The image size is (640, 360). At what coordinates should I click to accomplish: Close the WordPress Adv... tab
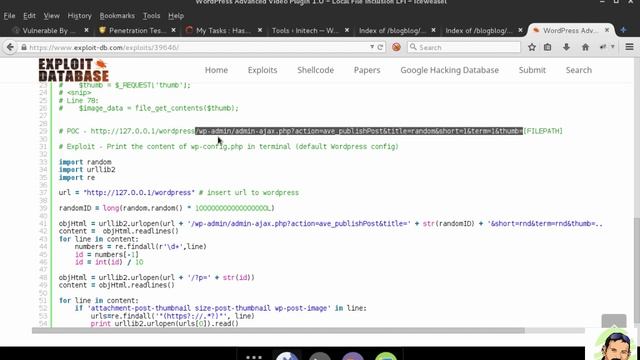(607, 30)
